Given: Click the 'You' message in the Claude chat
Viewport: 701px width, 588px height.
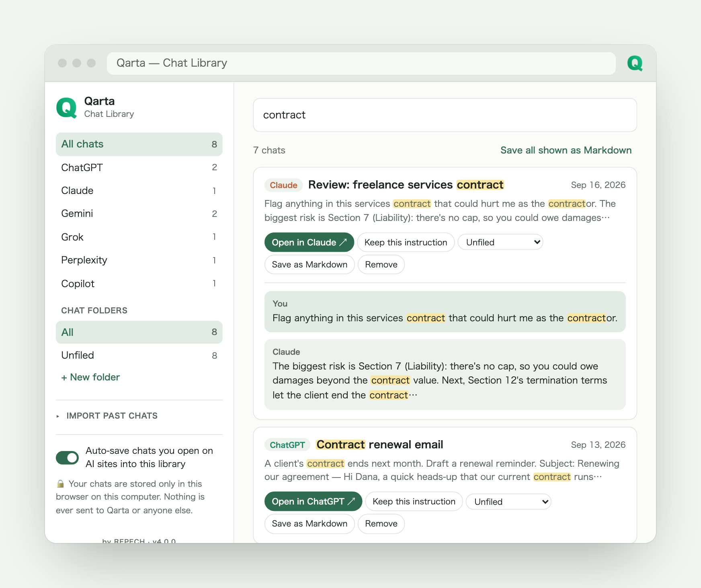Looking at the screenshot, I should 445,312.
